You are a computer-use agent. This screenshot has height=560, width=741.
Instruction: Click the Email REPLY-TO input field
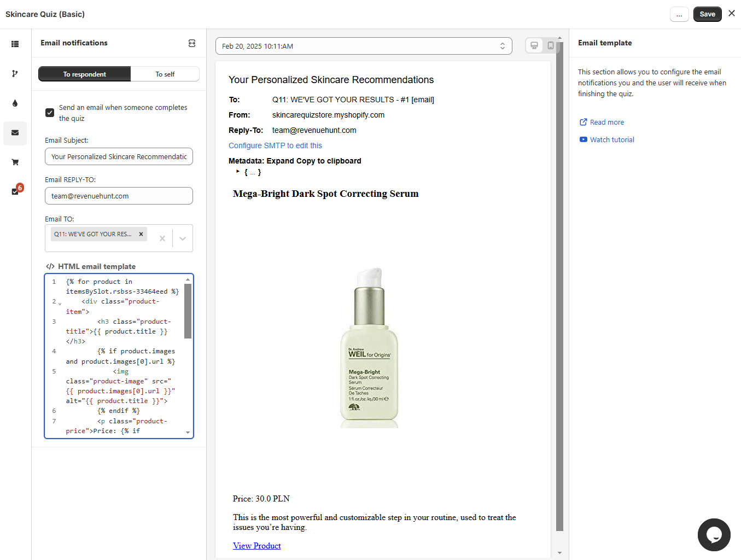coord(119,196)
